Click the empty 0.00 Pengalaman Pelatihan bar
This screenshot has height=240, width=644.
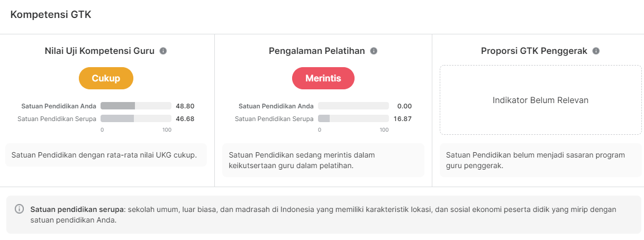[353, 106]
